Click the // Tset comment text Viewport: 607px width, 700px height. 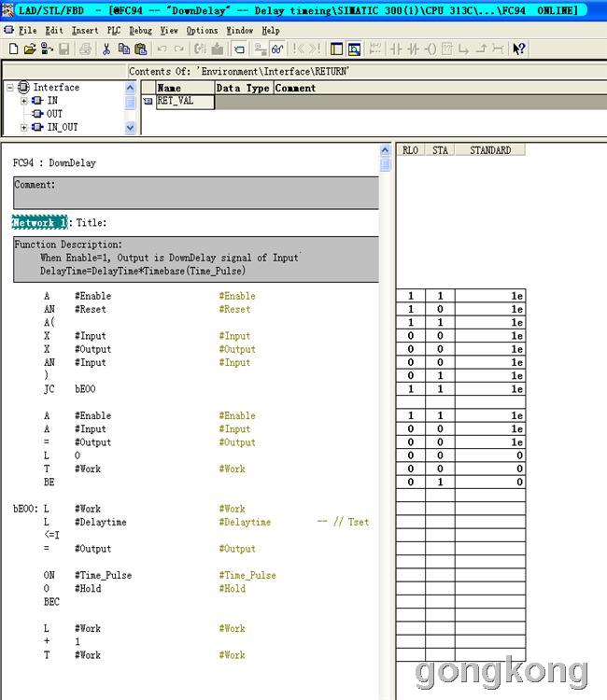(351, 522)
